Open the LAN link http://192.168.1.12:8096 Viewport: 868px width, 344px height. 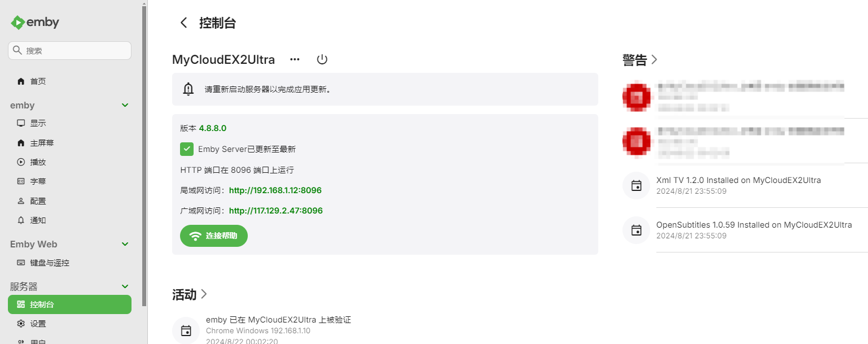(x=275, y=190)
